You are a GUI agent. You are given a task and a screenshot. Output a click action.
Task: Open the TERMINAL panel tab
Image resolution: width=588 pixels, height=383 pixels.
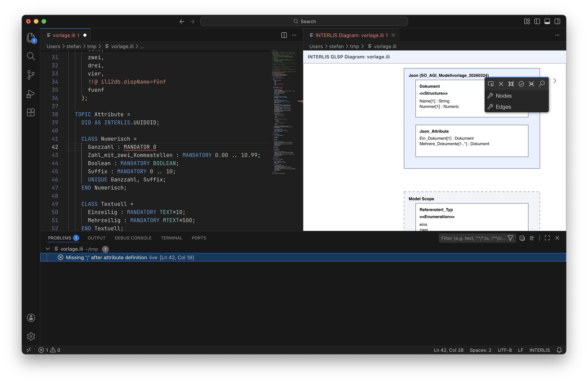pyautogui.click(x=172, y=238)
